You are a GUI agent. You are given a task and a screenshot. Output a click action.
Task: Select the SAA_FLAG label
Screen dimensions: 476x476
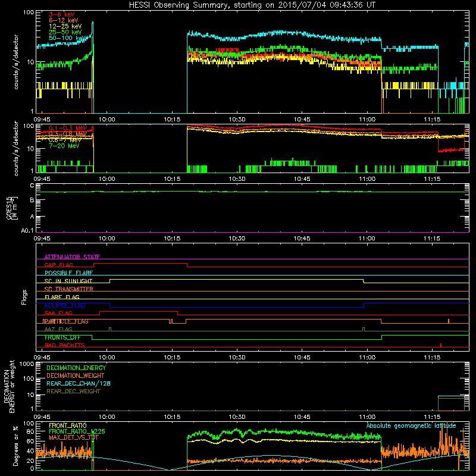(x=58, y=313)
